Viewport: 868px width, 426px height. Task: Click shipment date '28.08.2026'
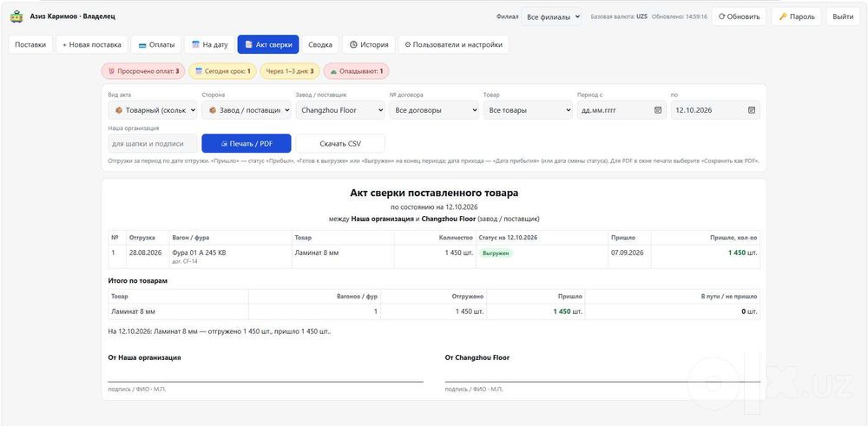point(146,252)
